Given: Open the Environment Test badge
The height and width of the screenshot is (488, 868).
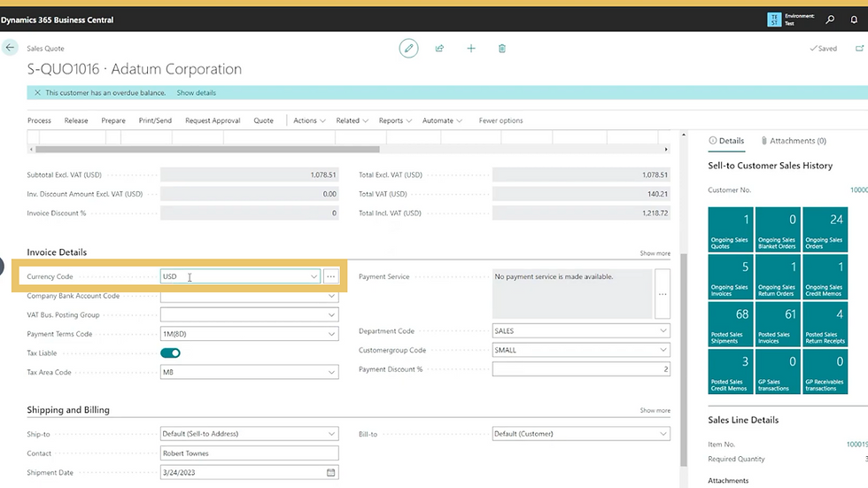Looking at the screenshot, I should click(790, 19).
